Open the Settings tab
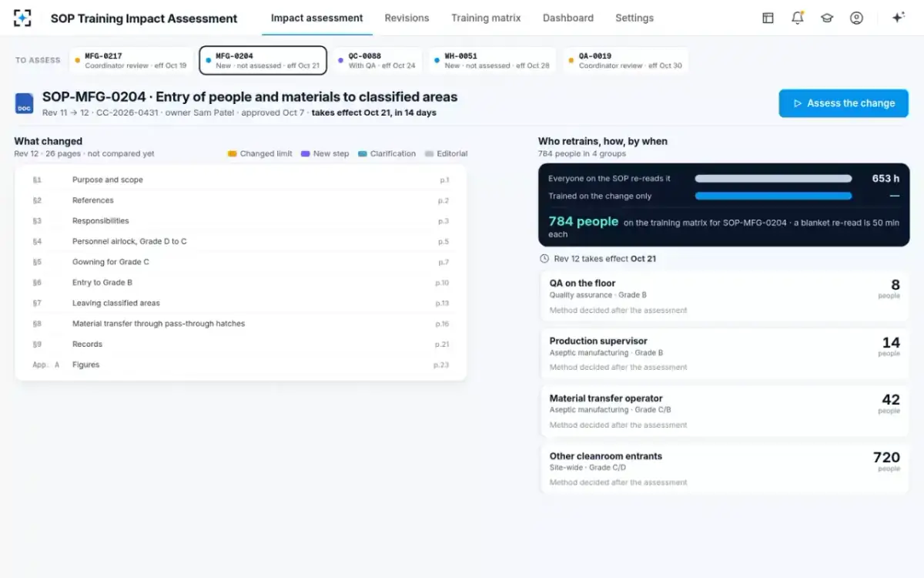The height and width of the screenshot is (578, 924). coord(634,18)
